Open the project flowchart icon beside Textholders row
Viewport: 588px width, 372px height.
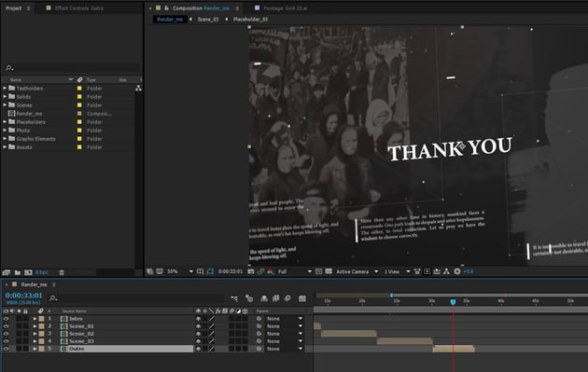(x=138, y=88)
